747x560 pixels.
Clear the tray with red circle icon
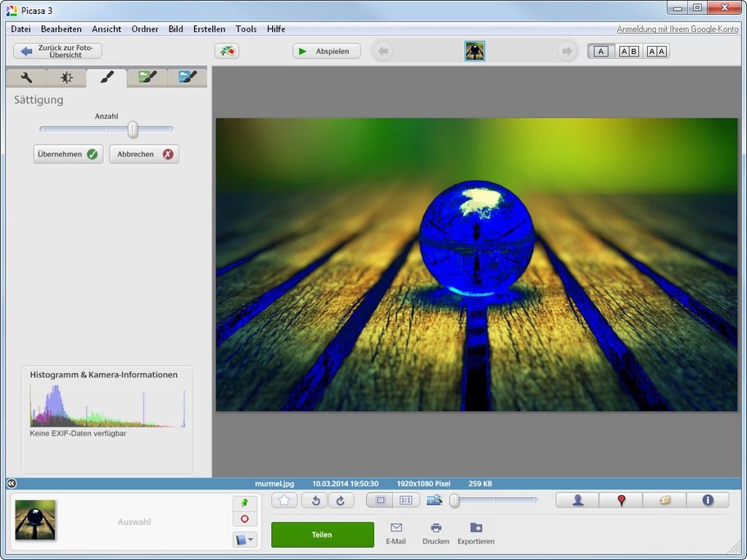pyautogui.click(x=245, y=519)
